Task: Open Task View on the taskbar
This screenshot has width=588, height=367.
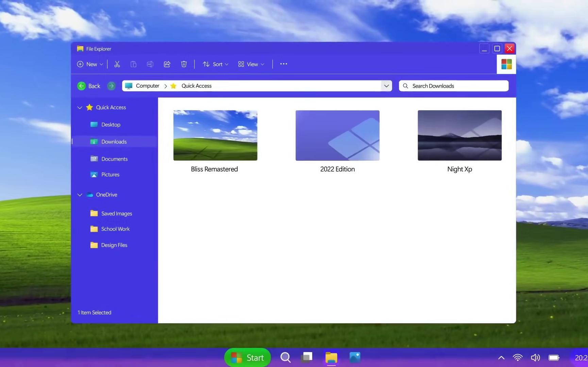Action: [x=307, y=357]
